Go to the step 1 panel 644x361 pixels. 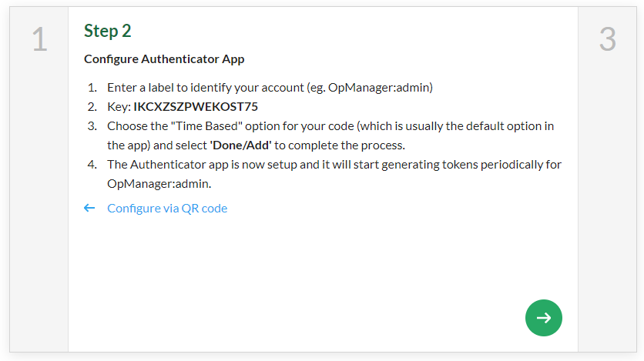39,40
